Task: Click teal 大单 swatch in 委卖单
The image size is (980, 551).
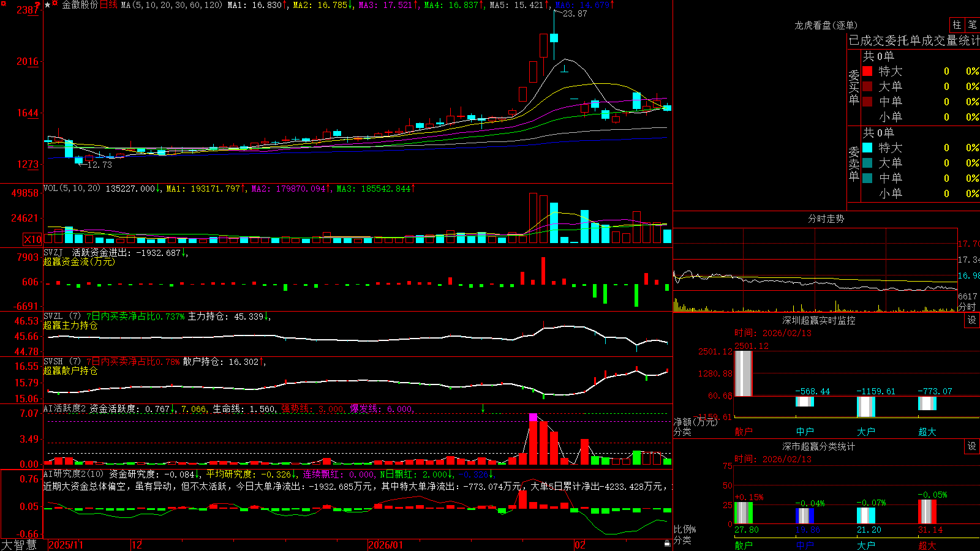Action: 867,163
